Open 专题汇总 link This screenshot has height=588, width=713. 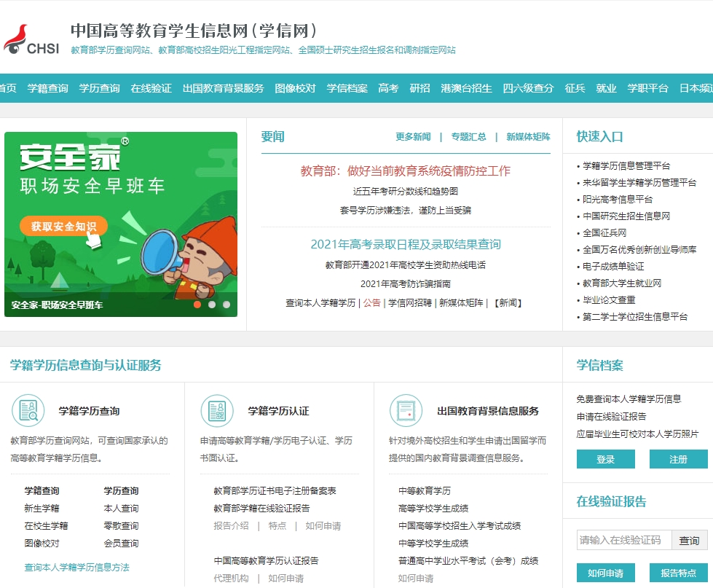click(468, 137)
